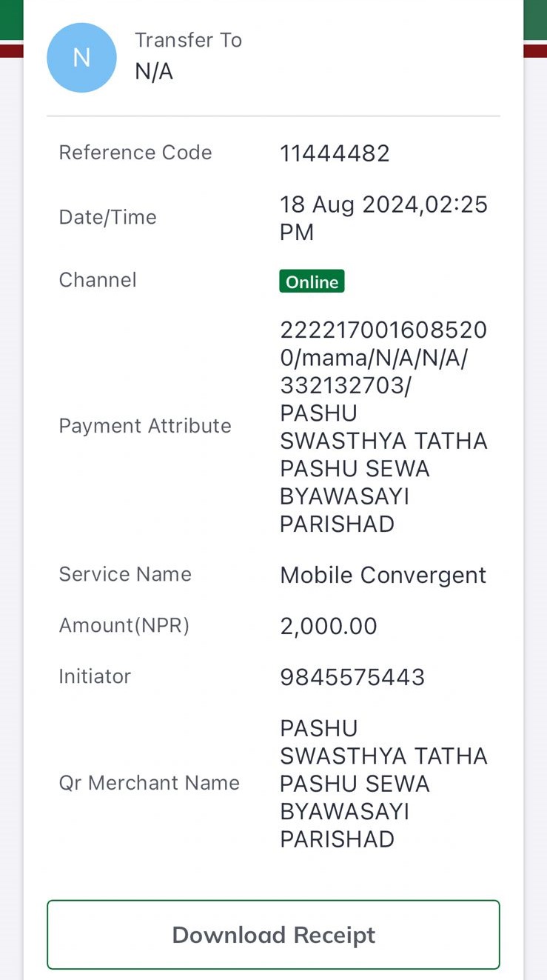547x980 pixels.
Task: Tap the Transfer To label
Action: coord(188,40)
